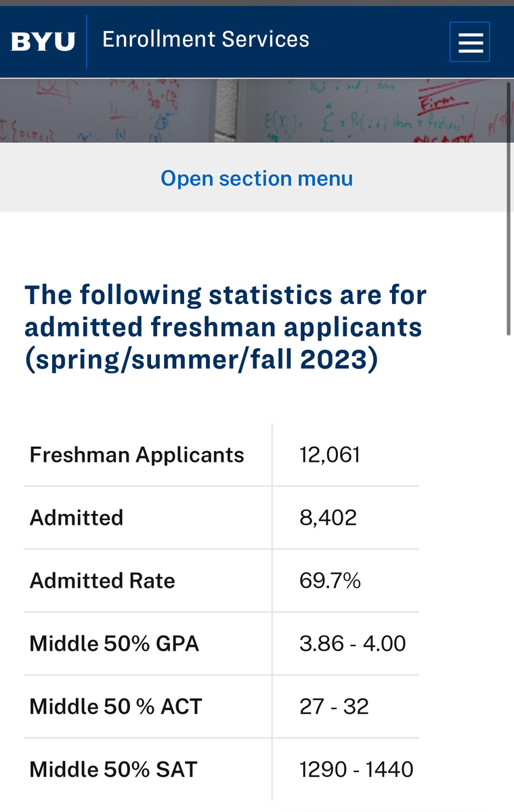Click the 3.86 - 4.00 GPA range
Image resolution: width=514 pixels, height=812 pixels.
coord(352,643)
